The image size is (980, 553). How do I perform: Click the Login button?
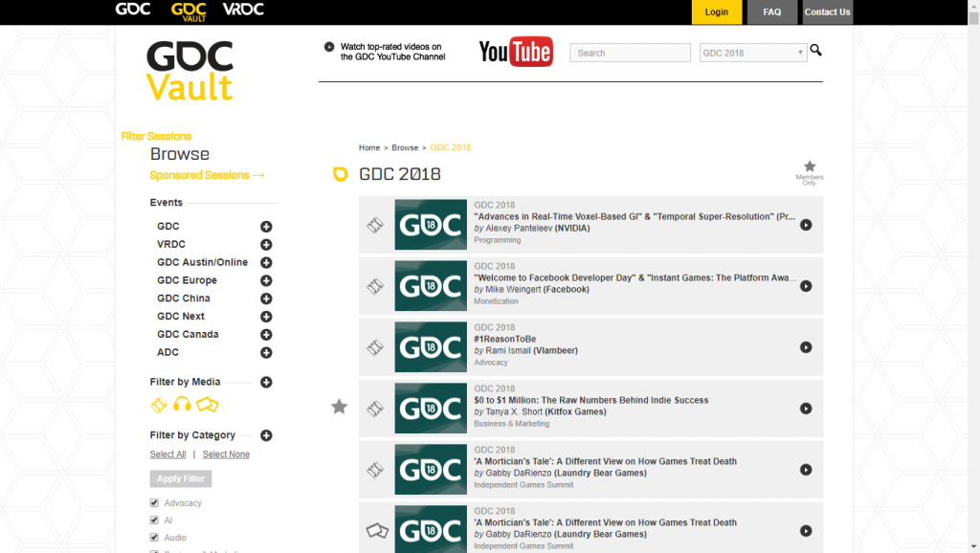click(x=716, y=11)
